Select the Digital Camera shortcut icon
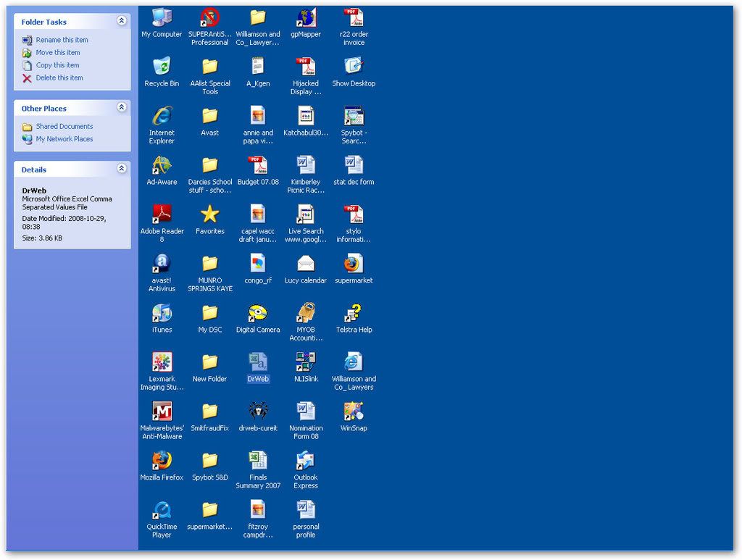Screen dimensions: 742x560 [x=258, y=313]
